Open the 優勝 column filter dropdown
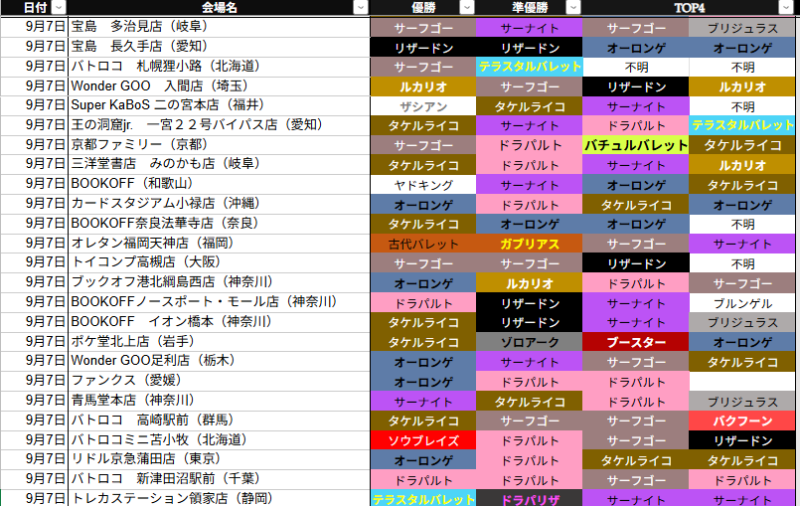The width and height of the screenshot is (800, 506). pos(467,7)
